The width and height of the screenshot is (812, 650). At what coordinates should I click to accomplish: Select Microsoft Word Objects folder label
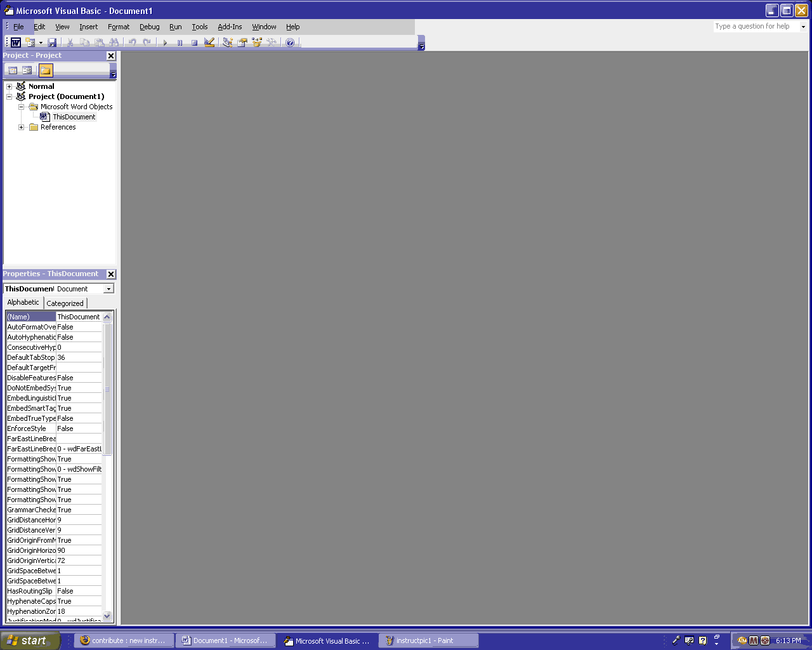76,107
